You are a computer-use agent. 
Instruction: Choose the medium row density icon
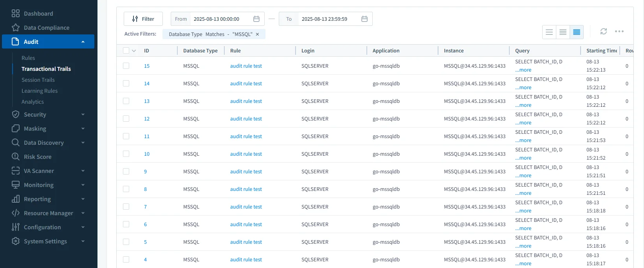(x=563, y=32)
